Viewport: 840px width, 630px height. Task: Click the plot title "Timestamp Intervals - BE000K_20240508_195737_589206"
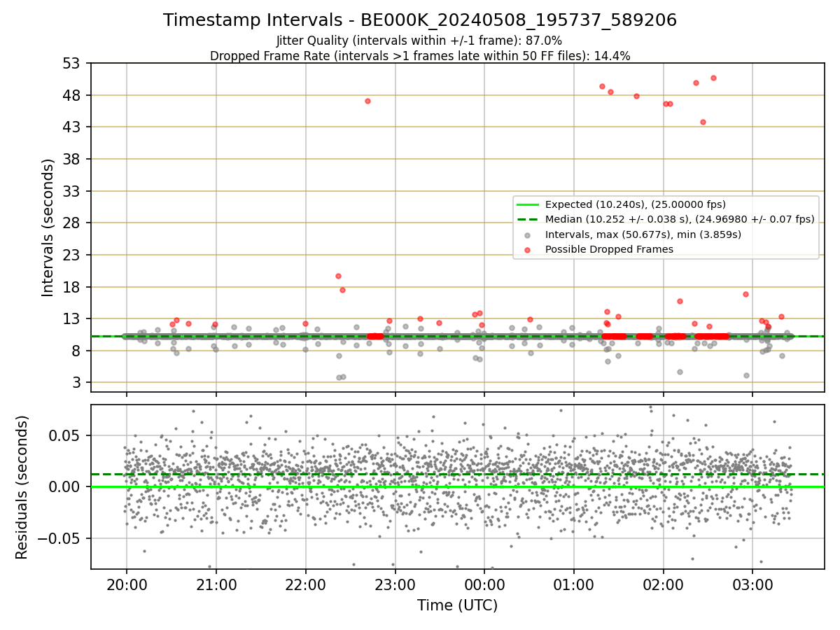(420, 20)
